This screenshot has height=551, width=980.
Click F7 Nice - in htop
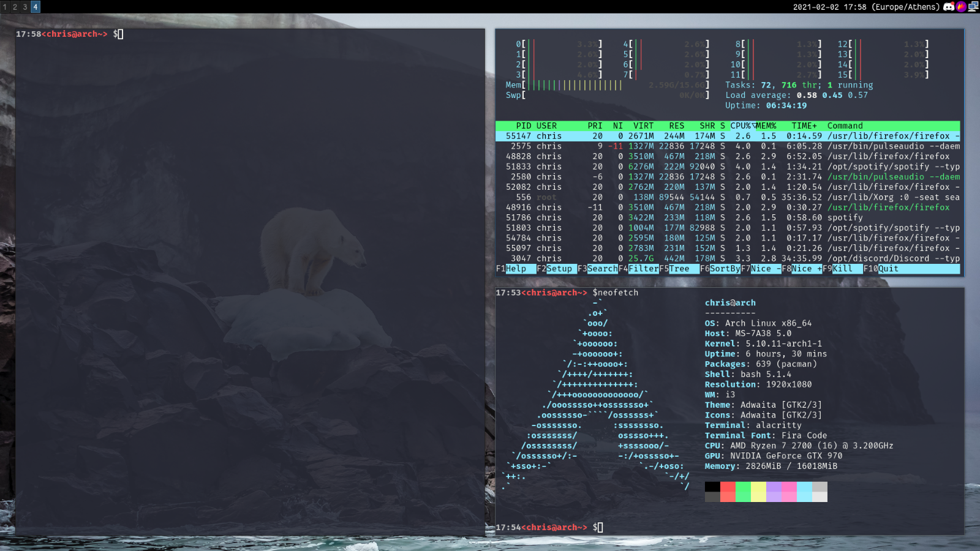click(x=761, y=269)
